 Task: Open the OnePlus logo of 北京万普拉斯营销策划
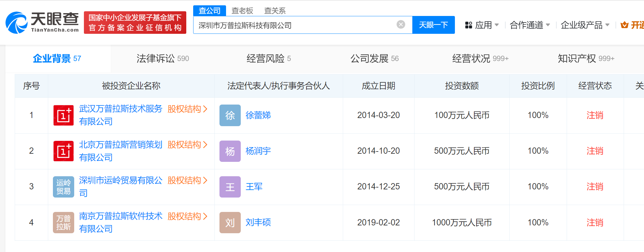click(x=64, y=151)
